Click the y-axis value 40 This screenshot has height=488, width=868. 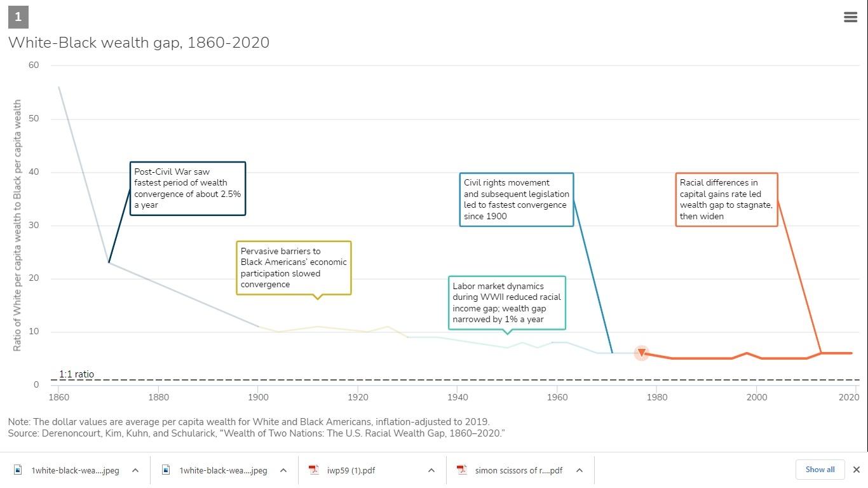pyautogui.click(x=34, y=172)
